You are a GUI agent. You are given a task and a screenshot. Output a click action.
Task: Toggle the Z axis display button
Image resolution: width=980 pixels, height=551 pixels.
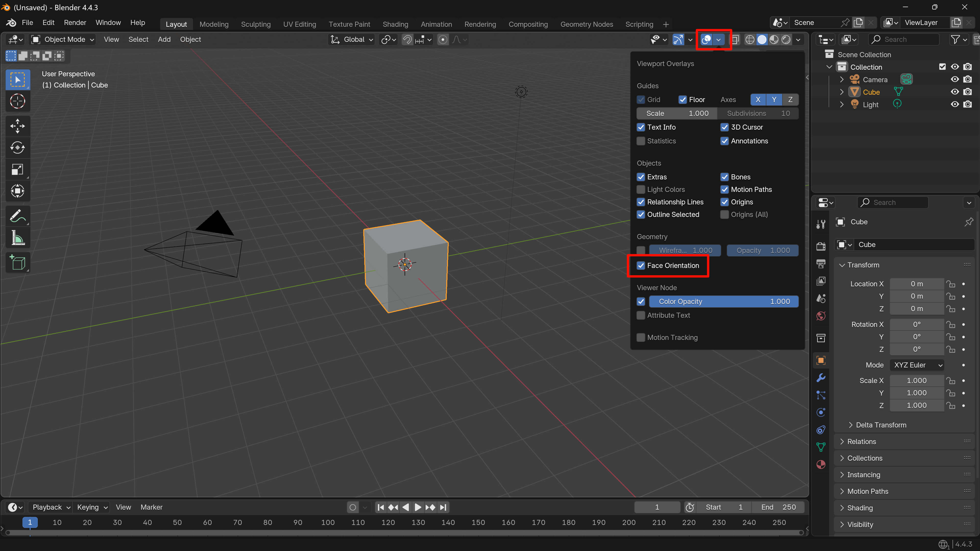click(790, 100)
